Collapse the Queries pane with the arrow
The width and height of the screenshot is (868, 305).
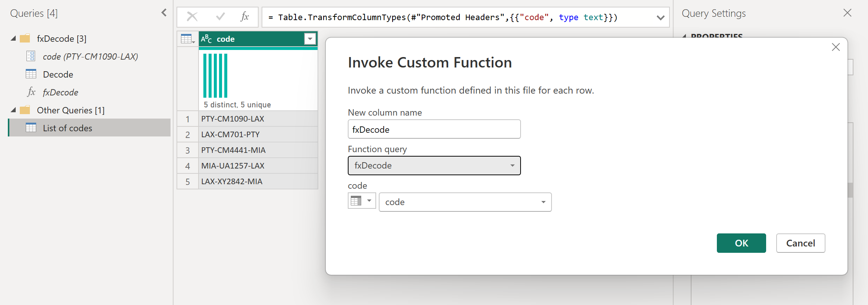pyautogui.click(x=164, y=13)
